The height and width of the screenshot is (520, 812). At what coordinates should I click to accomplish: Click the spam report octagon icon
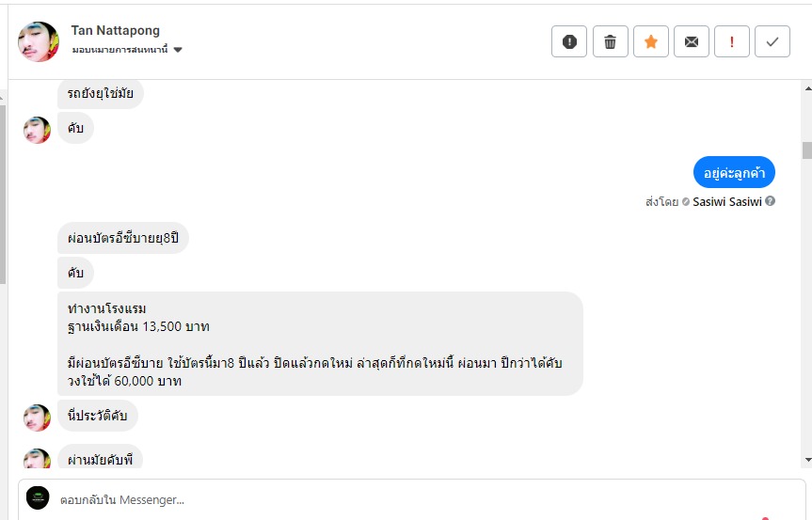[x=569, y=41]
